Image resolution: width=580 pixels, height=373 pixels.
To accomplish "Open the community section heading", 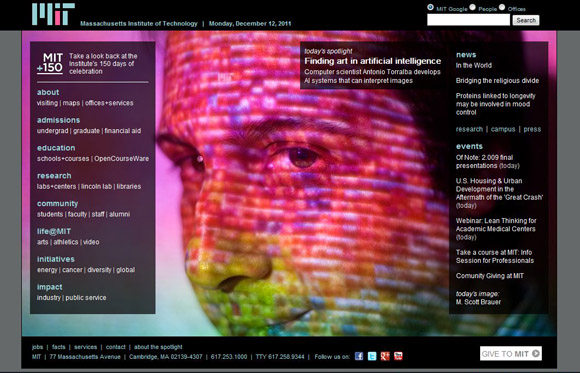I will tap(57, 204).
